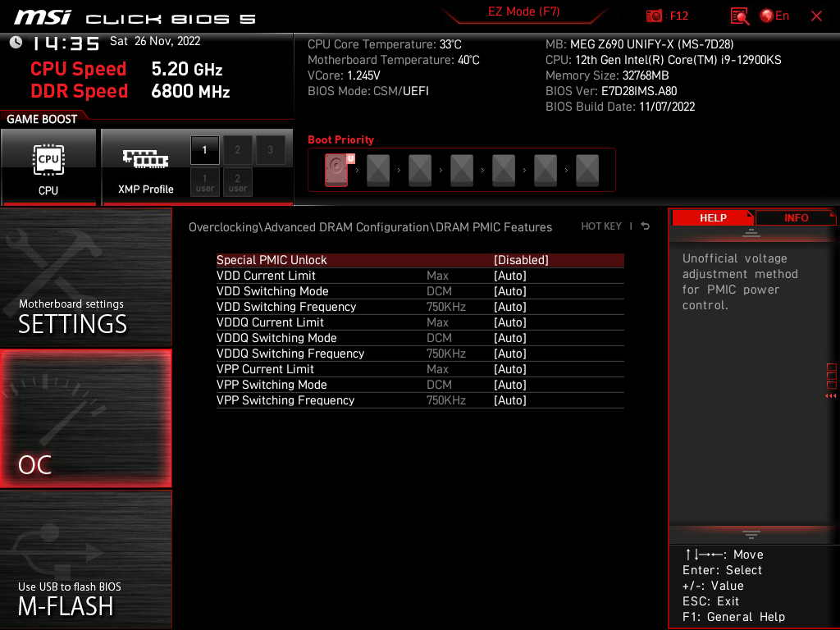Select the VDD Current Limit label

pos(266,276)
